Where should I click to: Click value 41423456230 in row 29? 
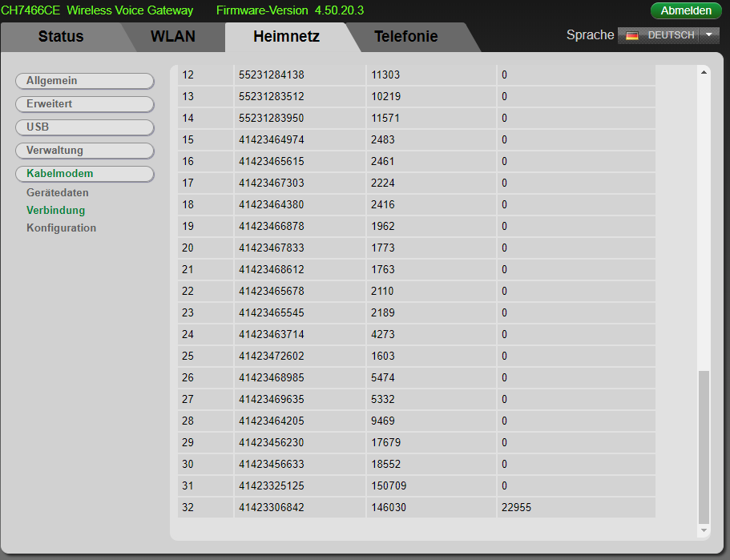[272, 443]
